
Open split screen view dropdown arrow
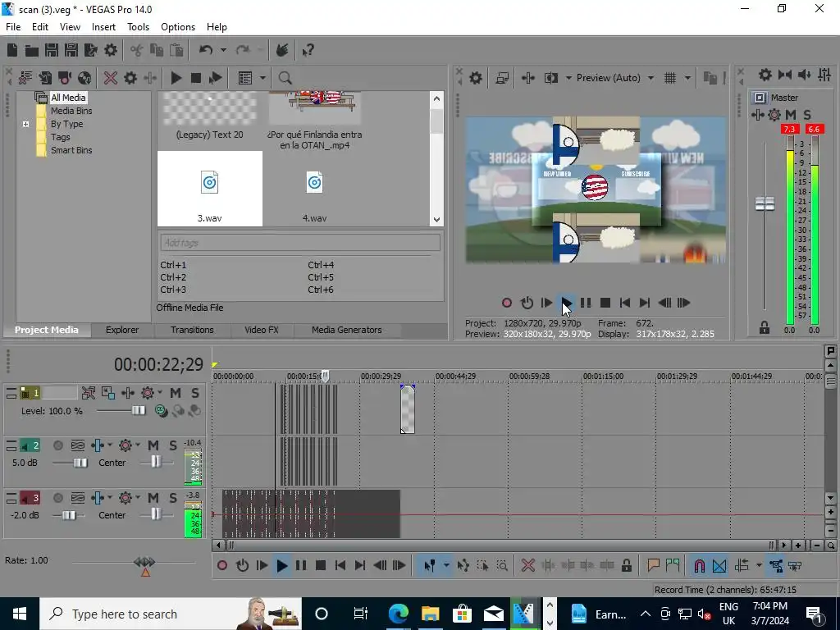[x=568, y=78]
